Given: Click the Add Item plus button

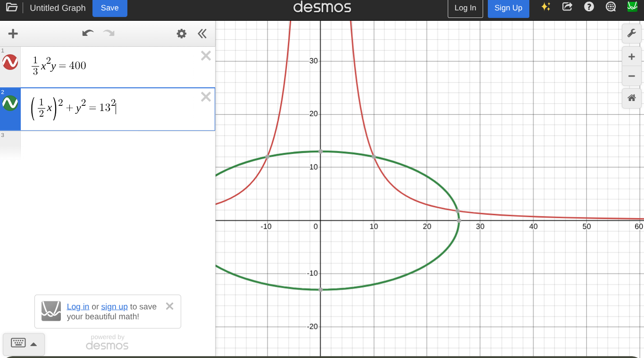Looking at the screenshot, I should (13, 34).
